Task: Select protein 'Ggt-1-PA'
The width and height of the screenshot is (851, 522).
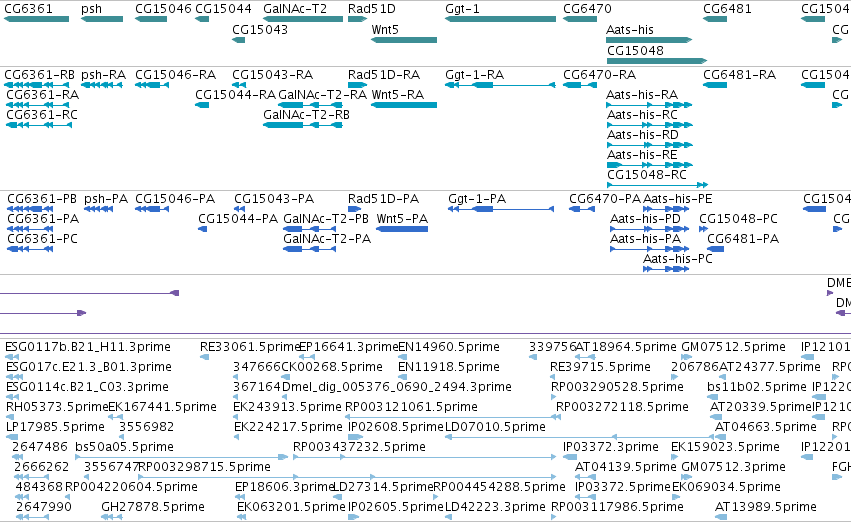Action: pyautogui.click(x=477, y=199)
